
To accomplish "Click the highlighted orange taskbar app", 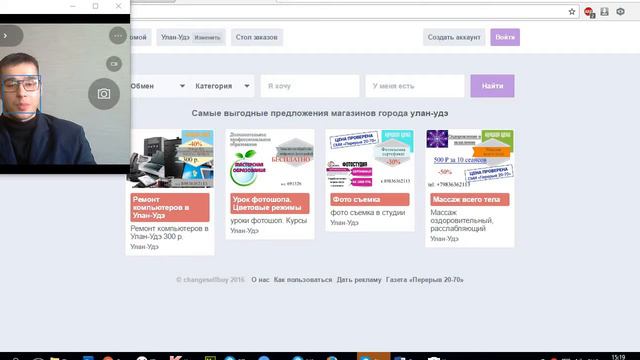I will pos(373,356).
